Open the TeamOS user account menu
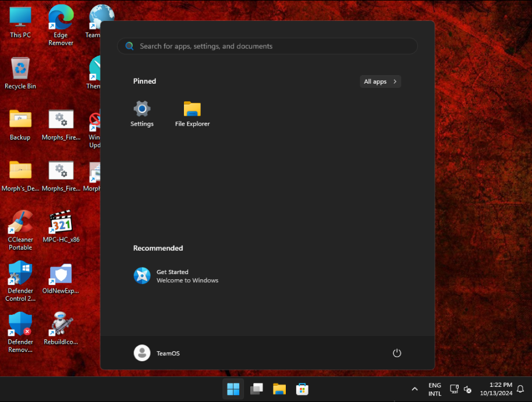532x402 pixels. 157,353
